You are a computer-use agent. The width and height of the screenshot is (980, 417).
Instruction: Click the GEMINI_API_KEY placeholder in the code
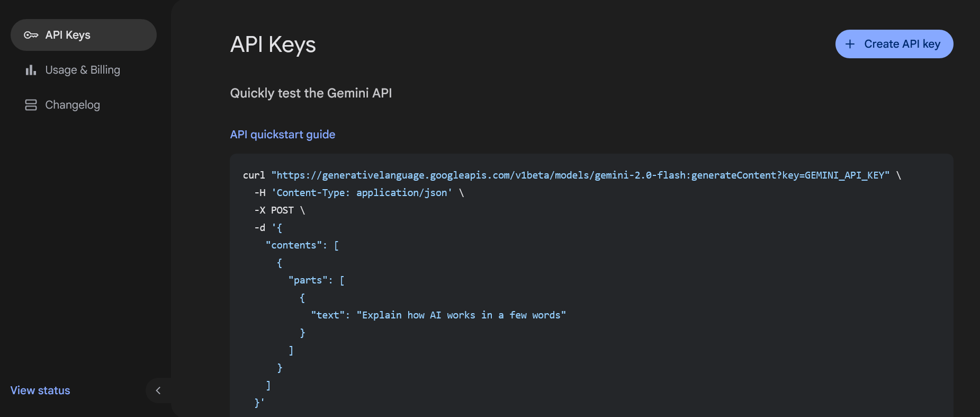point(844,175)
